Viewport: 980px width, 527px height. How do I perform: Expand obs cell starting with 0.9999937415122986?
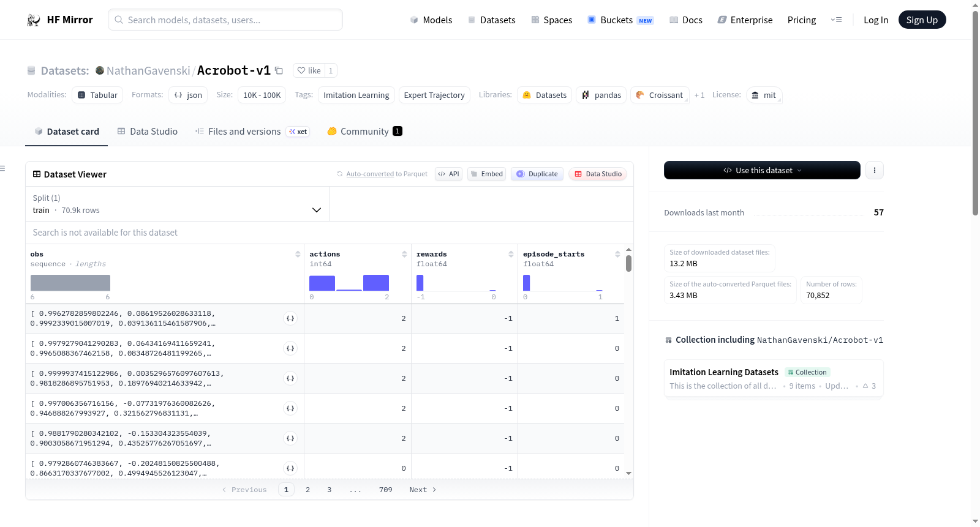(x=290, y=378)
